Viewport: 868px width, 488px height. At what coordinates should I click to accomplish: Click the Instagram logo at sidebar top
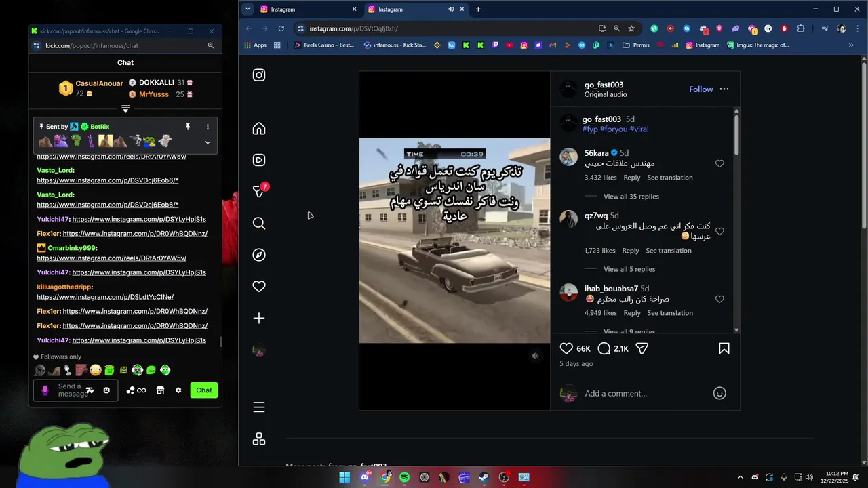[x=259, y=75]
